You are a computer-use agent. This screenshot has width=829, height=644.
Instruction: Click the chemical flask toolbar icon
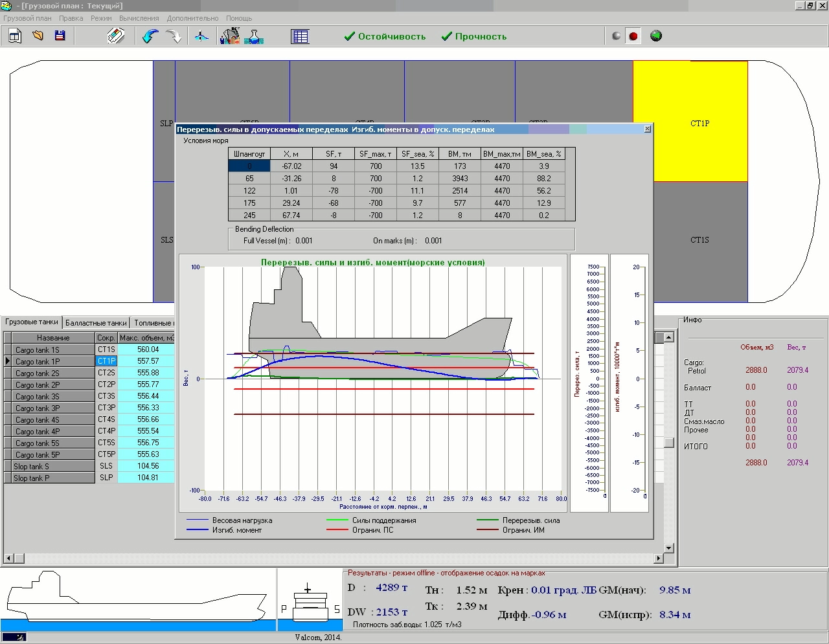[x=254, y=36]
